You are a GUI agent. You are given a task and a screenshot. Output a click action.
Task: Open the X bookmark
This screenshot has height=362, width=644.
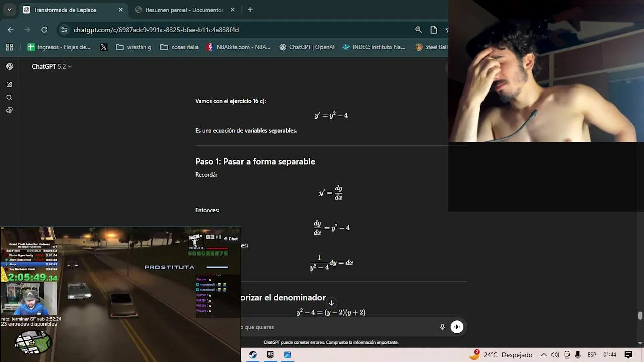104,47
